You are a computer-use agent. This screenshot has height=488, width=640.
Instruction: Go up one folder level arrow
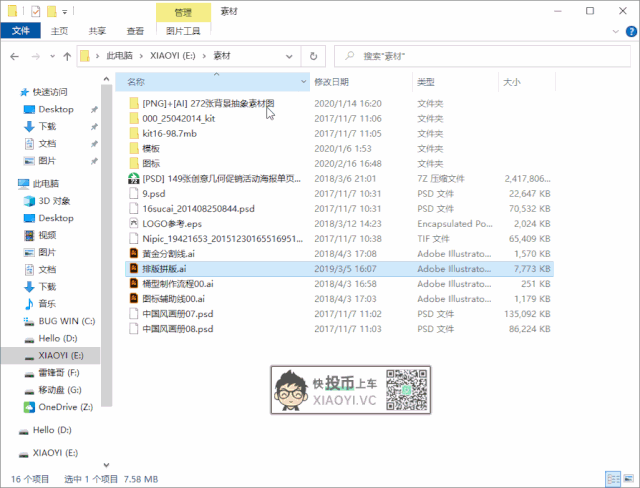click(x=67, y=56)
